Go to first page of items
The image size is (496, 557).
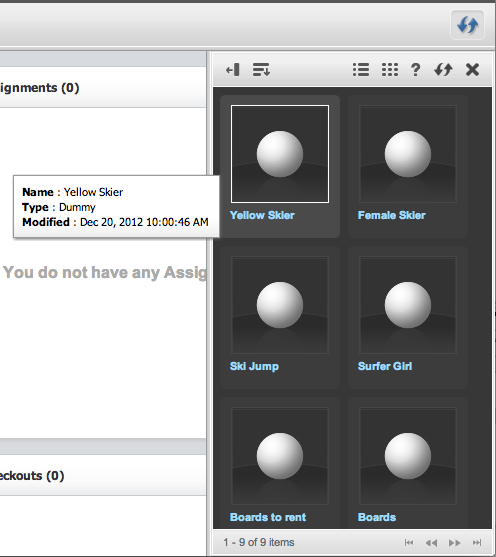click(x=409, y=542)
